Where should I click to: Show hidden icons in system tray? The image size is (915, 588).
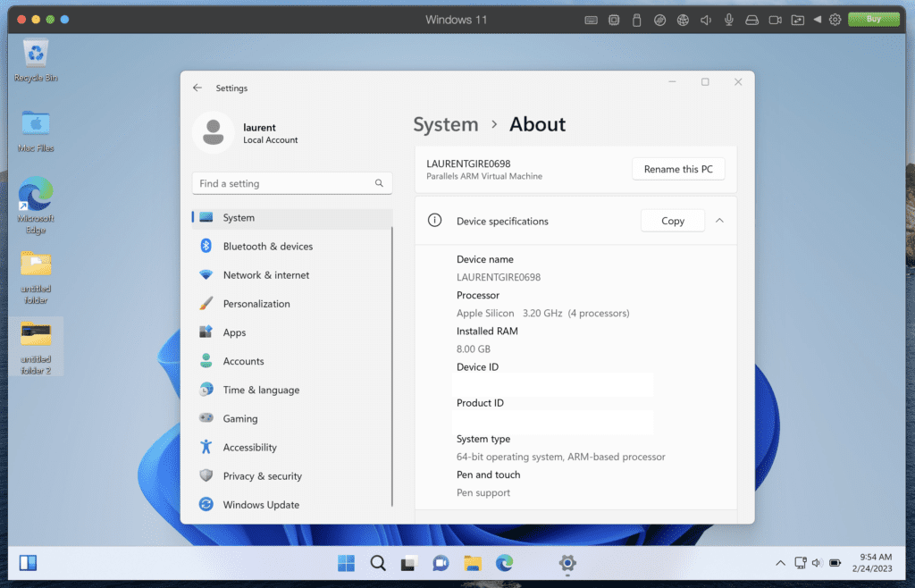tap(780, 563)
